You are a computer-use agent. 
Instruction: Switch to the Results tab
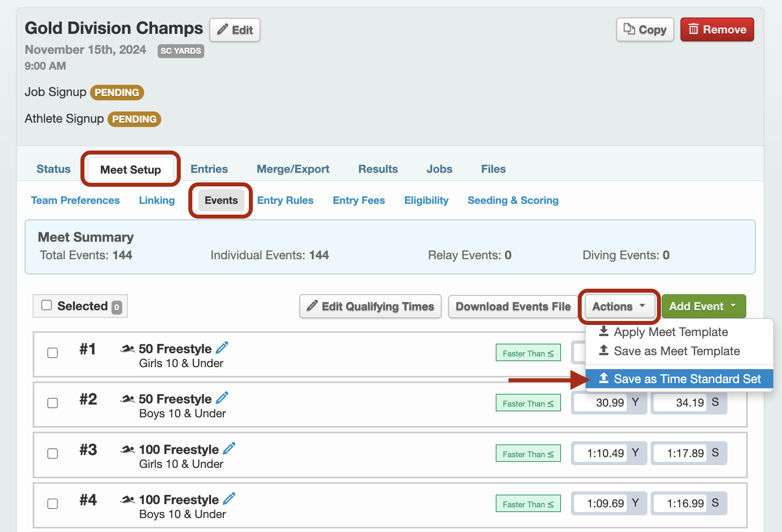click(x=378, y=169)
